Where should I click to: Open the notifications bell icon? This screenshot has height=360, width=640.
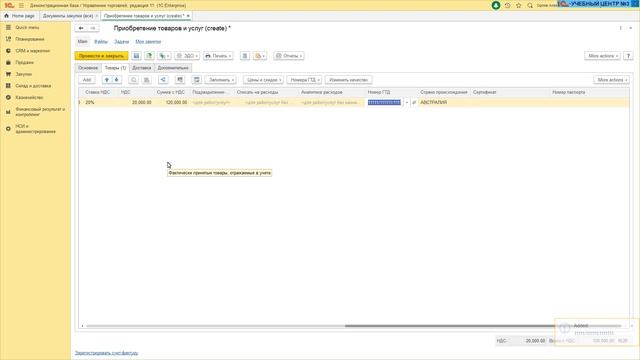496,5
